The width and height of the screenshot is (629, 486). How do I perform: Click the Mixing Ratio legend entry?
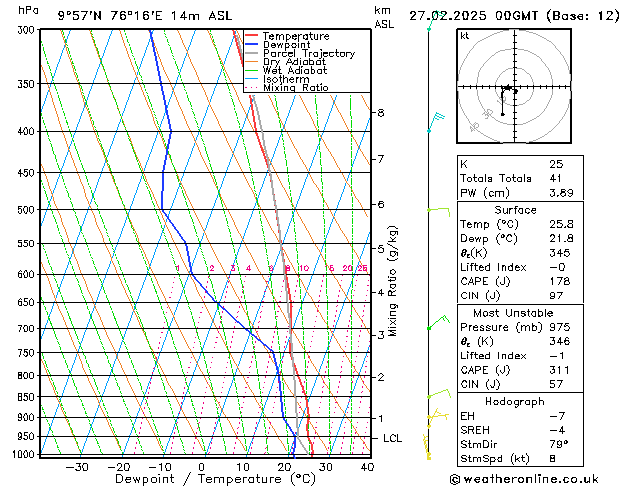pos(295,88)
